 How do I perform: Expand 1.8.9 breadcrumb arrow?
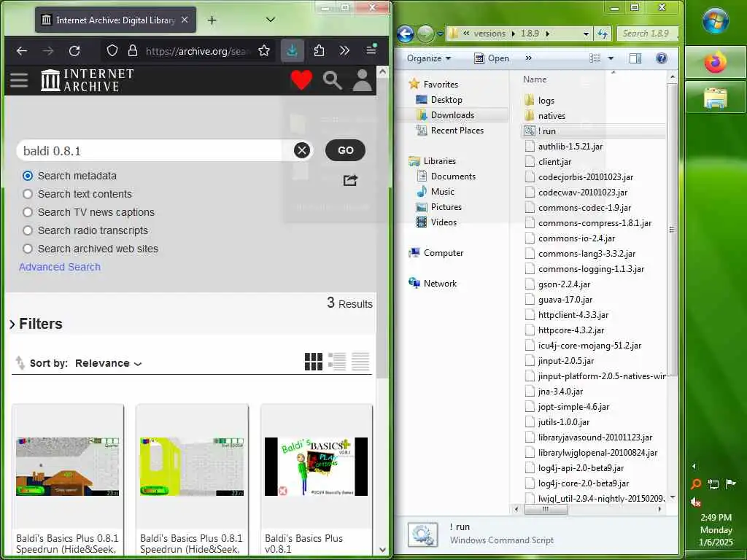547,34
